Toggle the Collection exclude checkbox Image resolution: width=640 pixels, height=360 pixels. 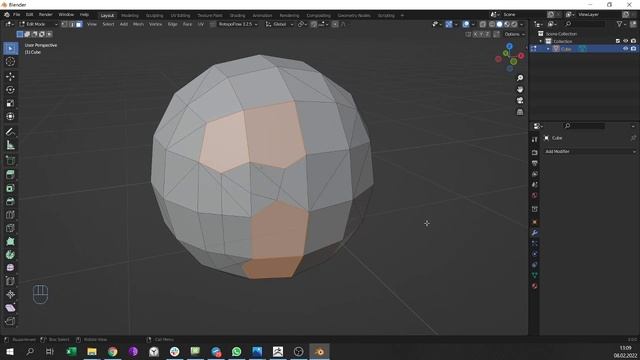[x=618, y=41]
